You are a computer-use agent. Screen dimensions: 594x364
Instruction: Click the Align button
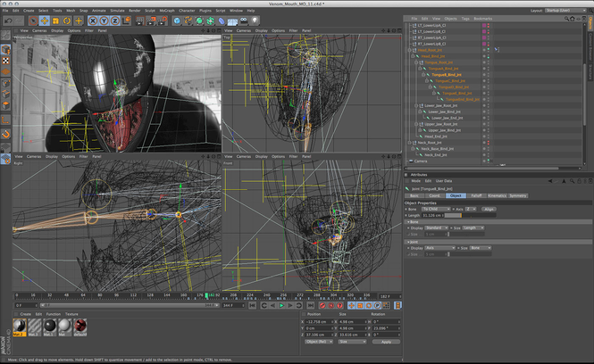pos(489,210)
